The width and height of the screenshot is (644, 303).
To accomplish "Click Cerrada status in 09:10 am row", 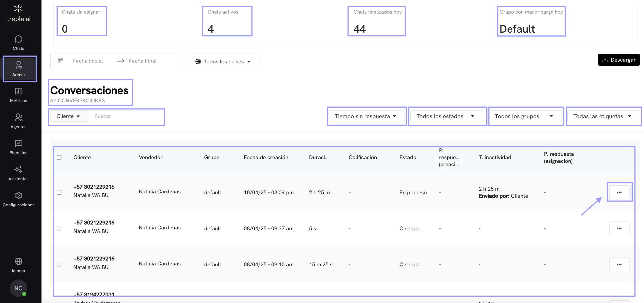I will pyautogui.click(x=409, y=264).
